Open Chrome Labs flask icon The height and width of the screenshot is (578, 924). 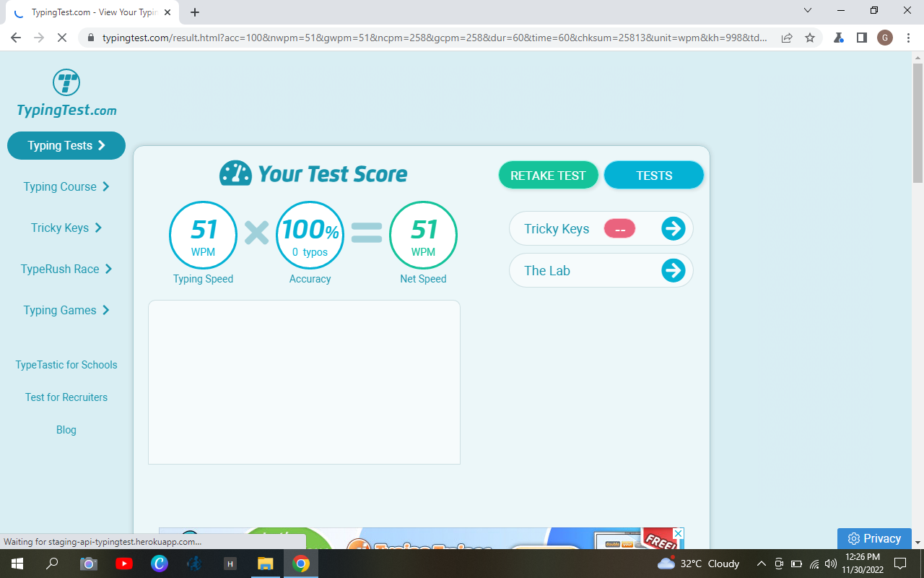click(x=839, y=38)
